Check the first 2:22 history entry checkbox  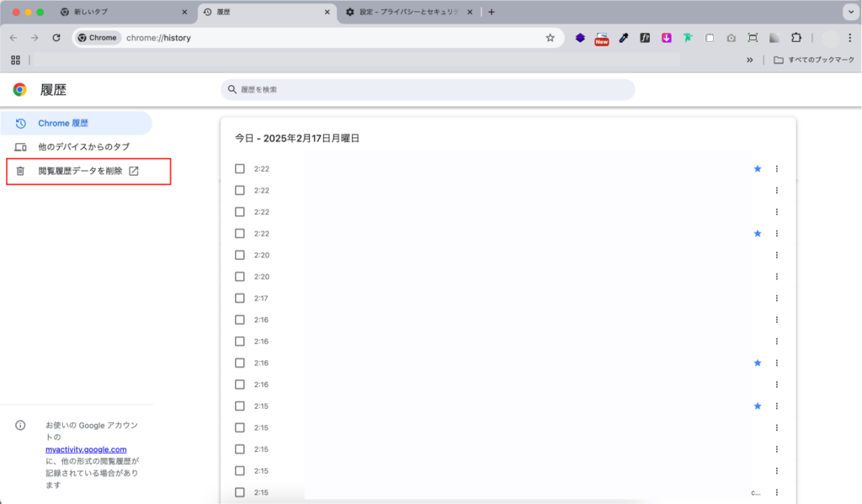(x=240, y=168)
